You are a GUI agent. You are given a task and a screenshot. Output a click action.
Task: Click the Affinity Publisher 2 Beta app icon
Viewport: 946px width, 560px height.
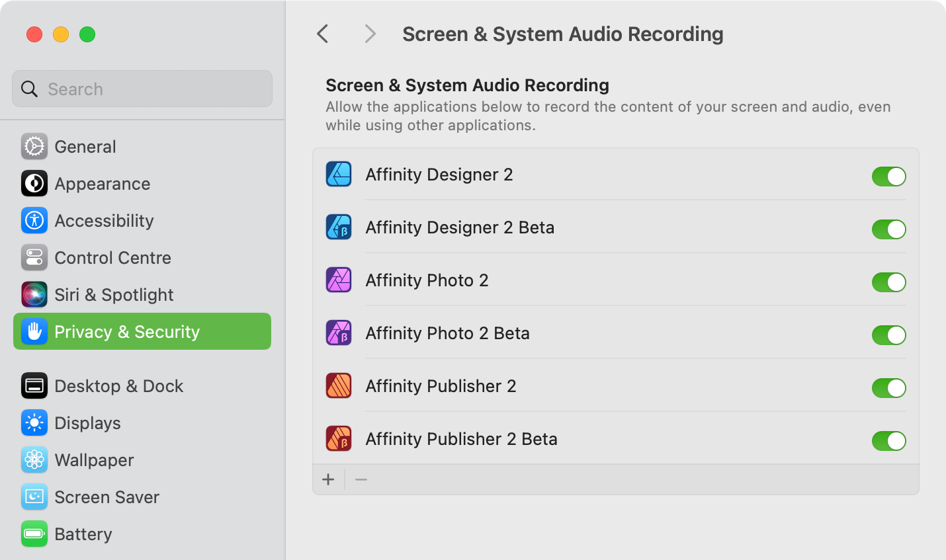point(339,439)
